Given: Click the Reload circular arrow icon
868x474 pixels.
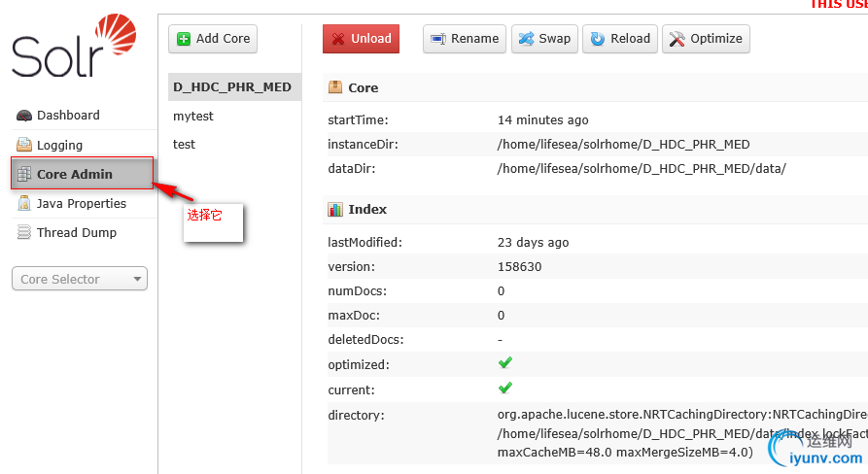Looking at the screenshot, I should click(x=598, y=39).
